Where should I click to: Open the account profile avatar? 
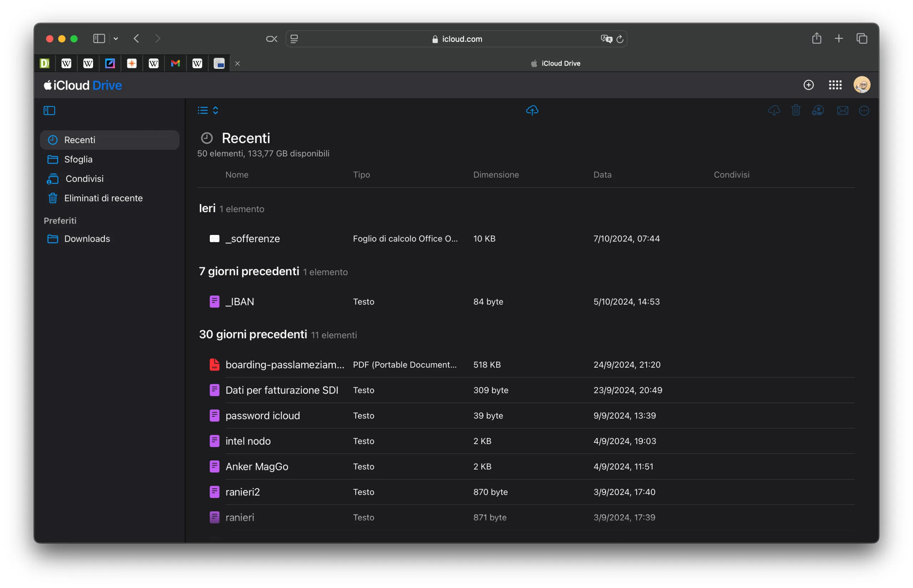[862, 85]
